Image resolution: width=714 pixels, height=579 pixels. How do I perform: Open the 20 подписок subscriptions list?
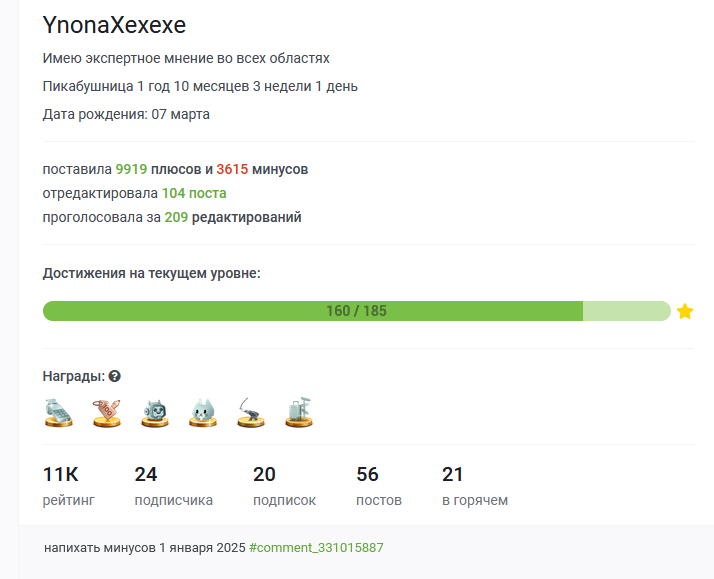pos(284,485)
